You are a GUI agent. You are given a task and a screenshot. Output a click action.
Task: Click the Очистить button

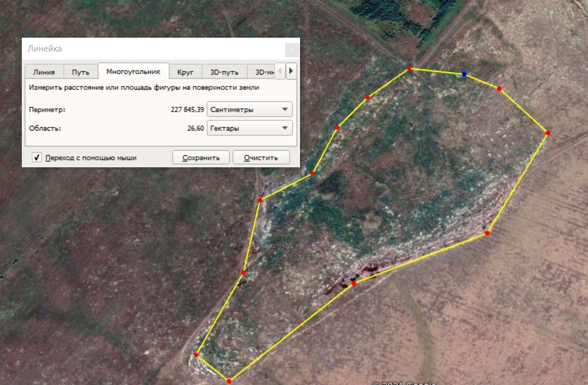(261, 158)
